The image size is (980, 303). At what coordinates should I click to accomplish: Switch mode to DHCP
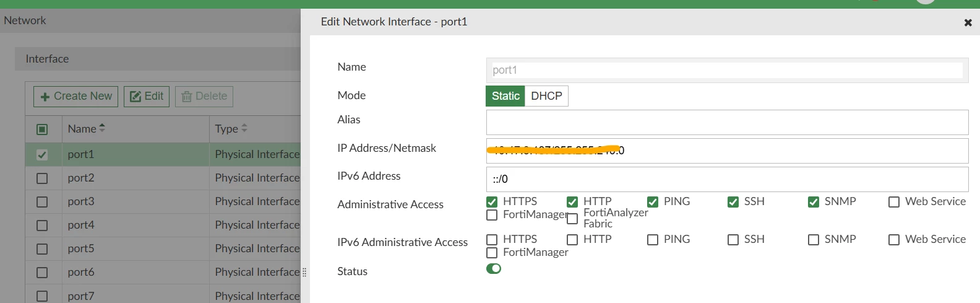point(546,96)
